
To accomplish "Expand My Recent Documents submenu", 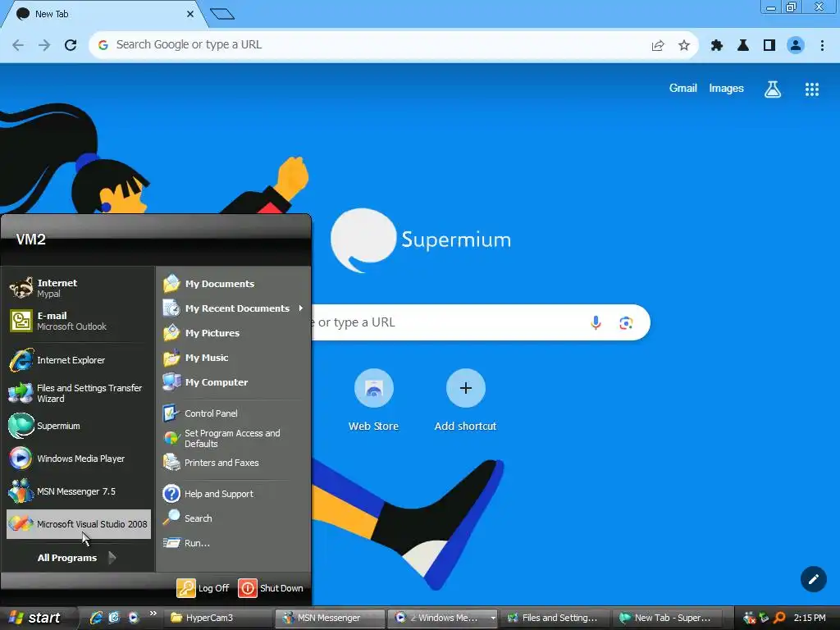I will [x=234, y=308].
